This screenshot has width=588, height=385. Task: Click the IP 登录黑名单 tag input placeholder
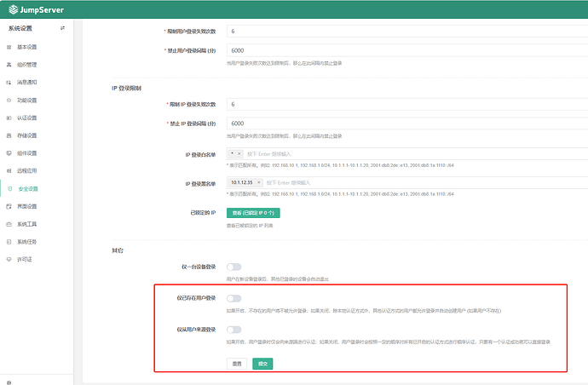pos(288,183)
